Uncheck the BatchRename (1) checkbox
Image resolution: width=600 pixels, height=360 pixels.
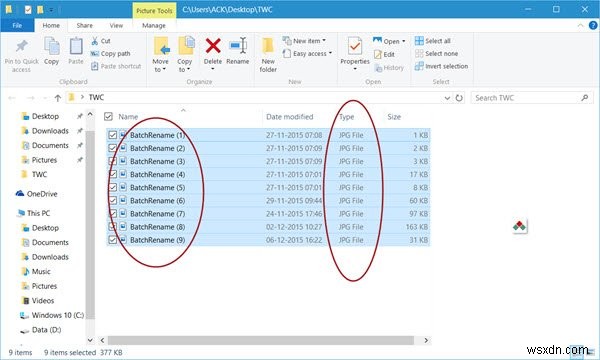[x=112, y=135]
